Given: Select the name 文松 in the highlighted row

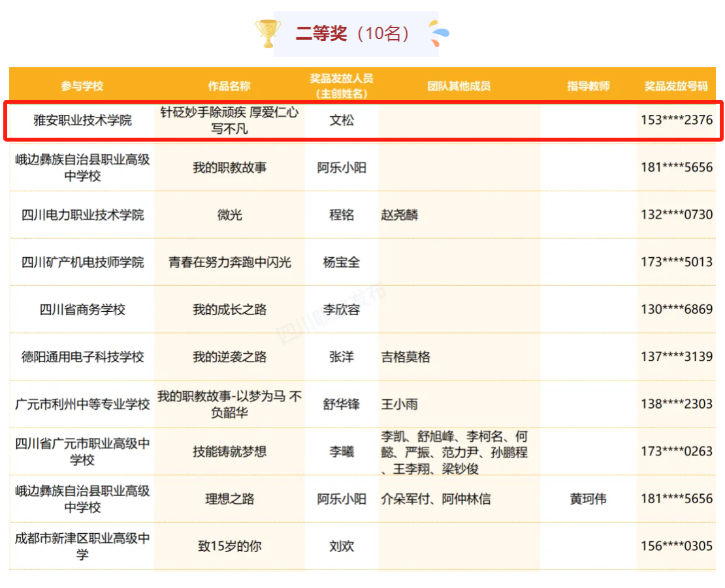Looking at the screenshot, I should pos(341,120).
